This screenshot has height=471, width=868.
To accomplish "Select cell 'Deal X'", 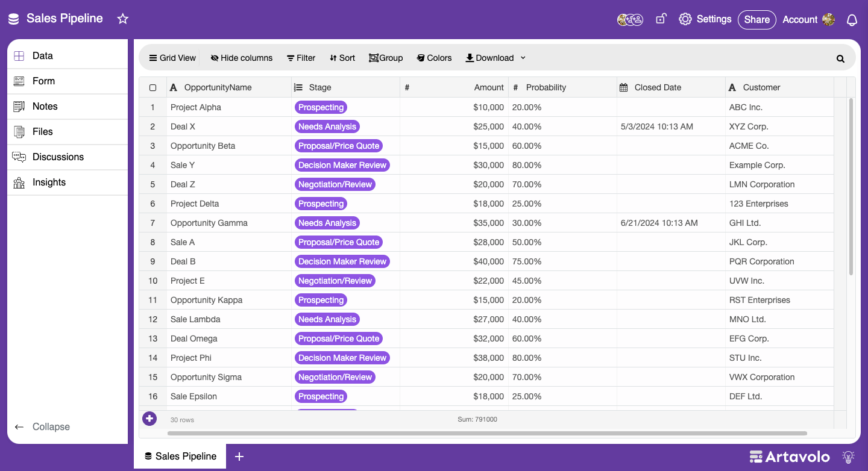I will tap(229, 126).
